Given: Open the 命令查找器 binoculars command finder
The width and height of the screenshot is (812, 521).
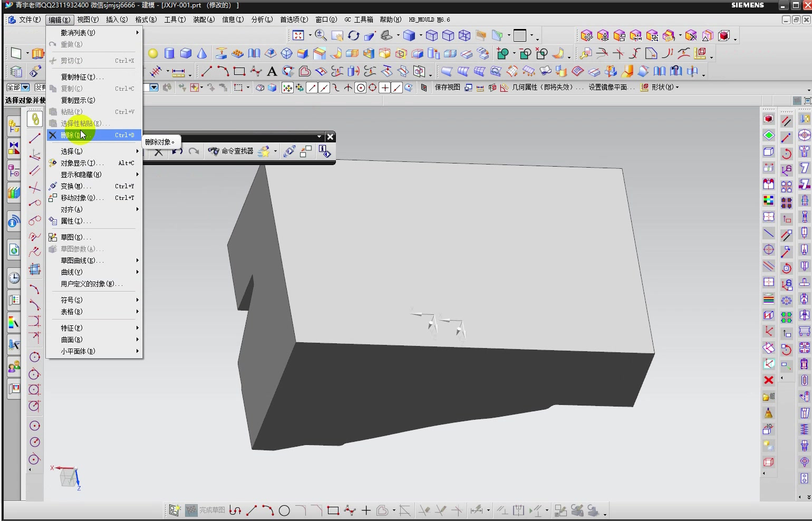Looking at the screenshot, I should (x=230, y=151).
